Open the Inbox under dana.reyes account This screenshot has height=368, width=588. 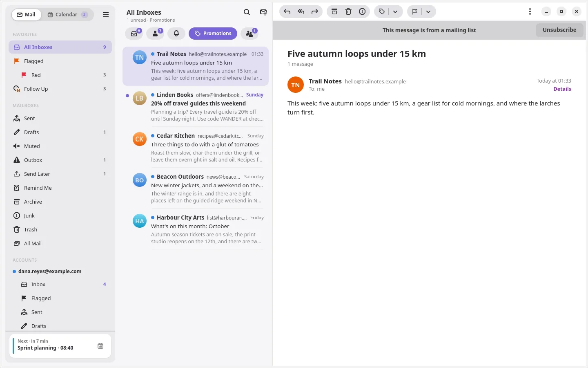pyautogui.click(x=60, y=284)
